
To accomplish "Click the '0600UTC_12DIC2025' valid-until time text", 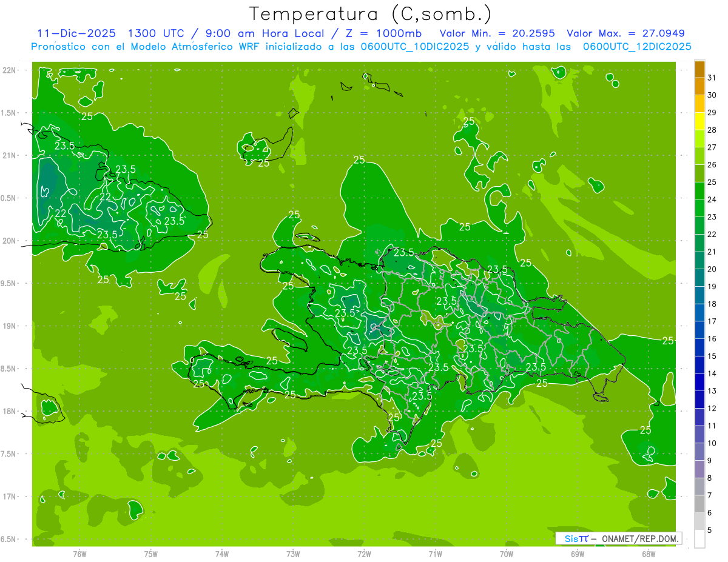I will (638, 47).
